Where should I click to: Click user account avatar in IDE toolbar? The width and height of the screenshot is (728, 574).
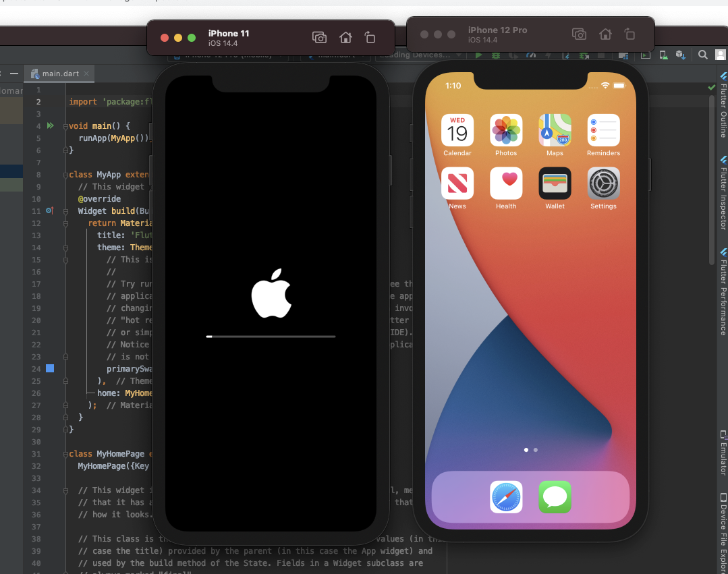(721, 55)
